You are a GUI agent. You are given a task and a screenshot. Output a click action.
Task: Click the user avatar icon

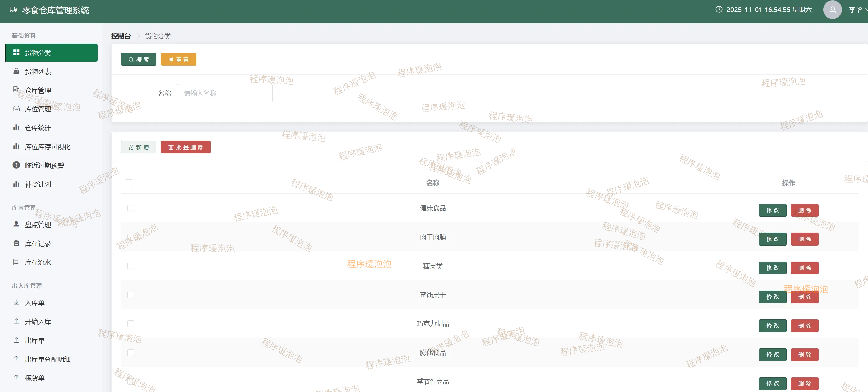pyautogui.click(x=832, y=10)
